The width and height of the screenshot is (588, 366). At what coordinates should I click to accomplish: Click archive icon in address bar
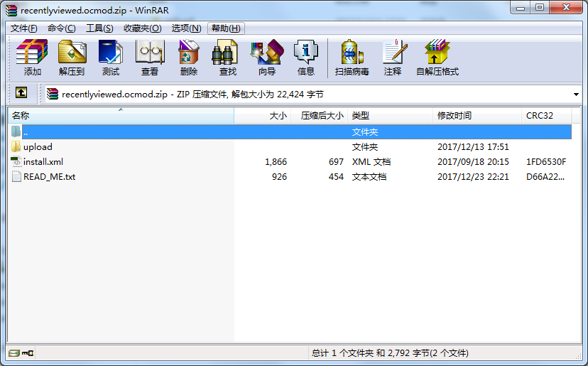click(x=53, y=94)
